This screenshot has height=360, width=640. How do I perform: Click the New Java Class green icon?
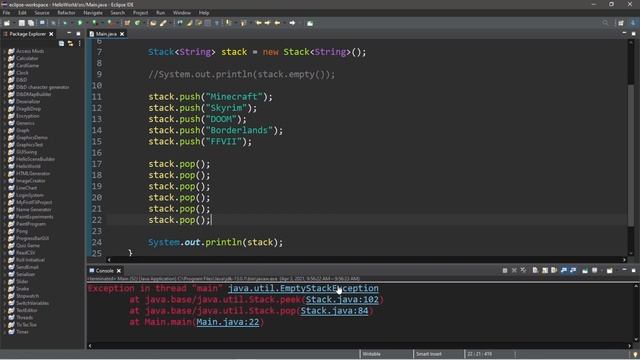(x=138, y=23)
